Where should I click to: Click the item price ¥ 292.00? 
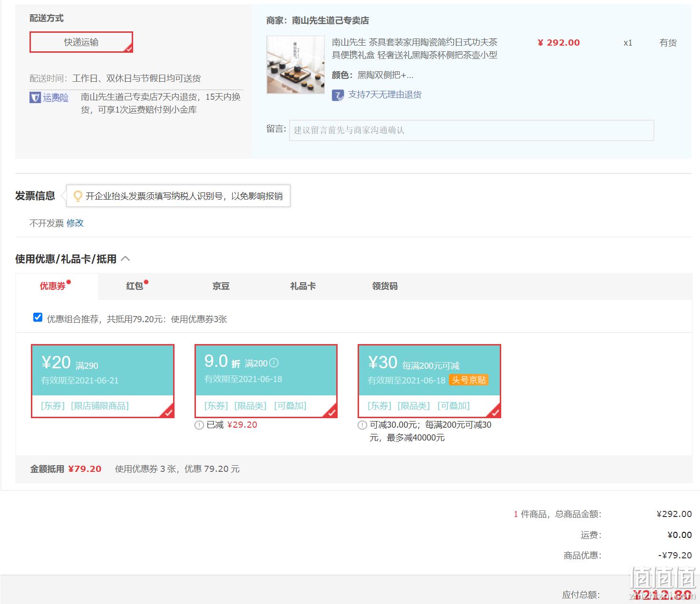[559, 43]
